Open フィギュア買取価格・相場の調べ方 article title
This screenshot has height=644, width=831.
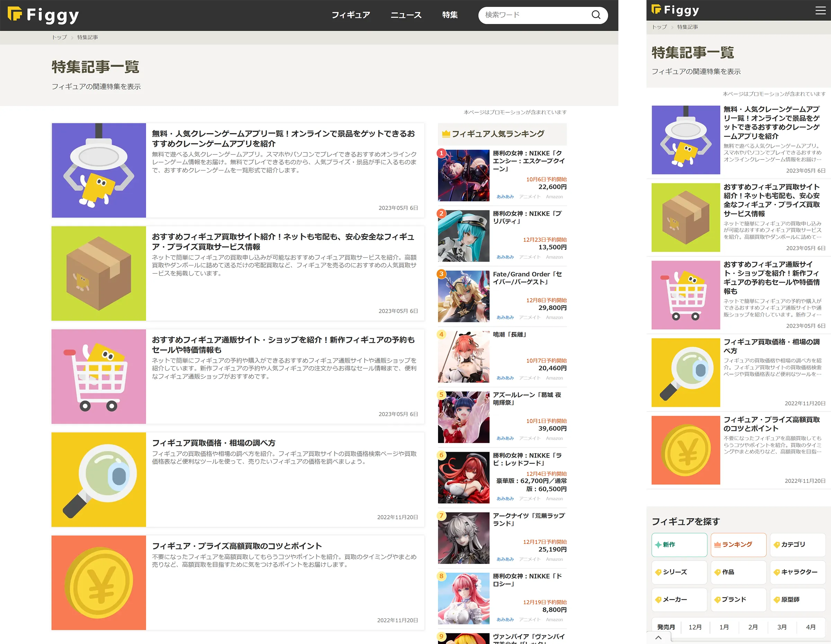[x=213, y=443]
